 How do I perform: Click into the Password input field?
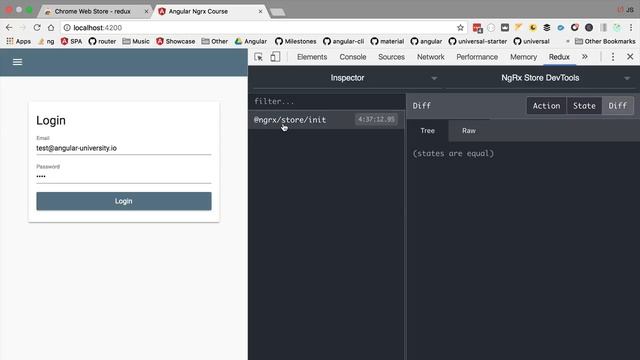[x=124, y=176]
